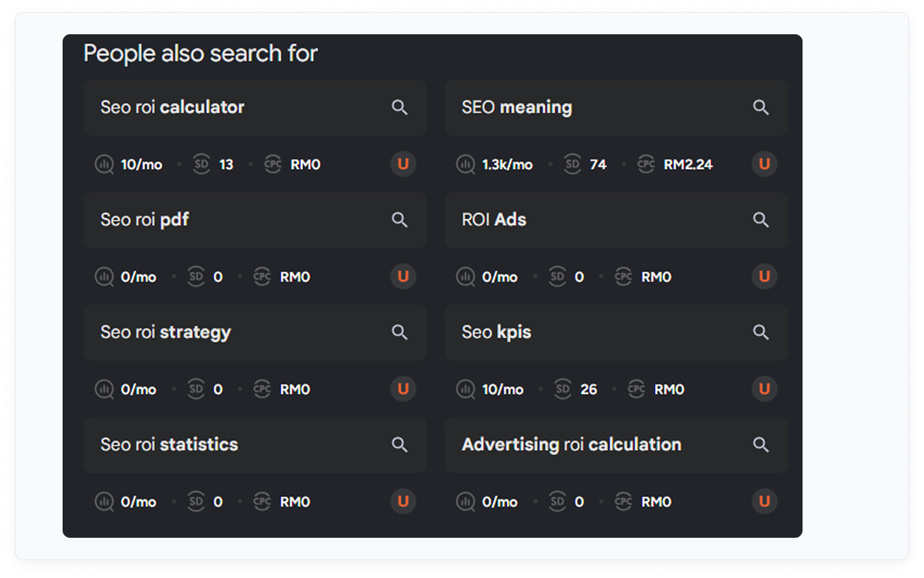
Task: Click search icon in Seo roi calculator card
Action: pyautogui.click(x=400, y=107)
